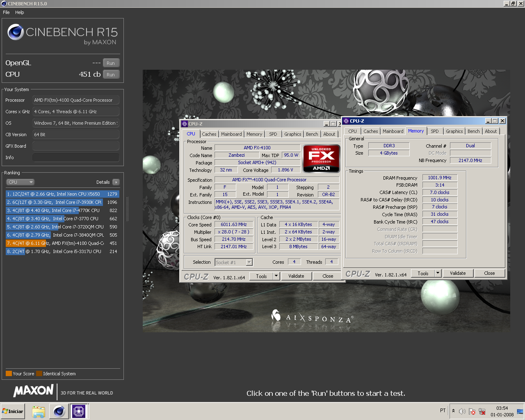
Task: Switch to Caches tab in Memory CPU-Z window
Action: tap(371, 131)
